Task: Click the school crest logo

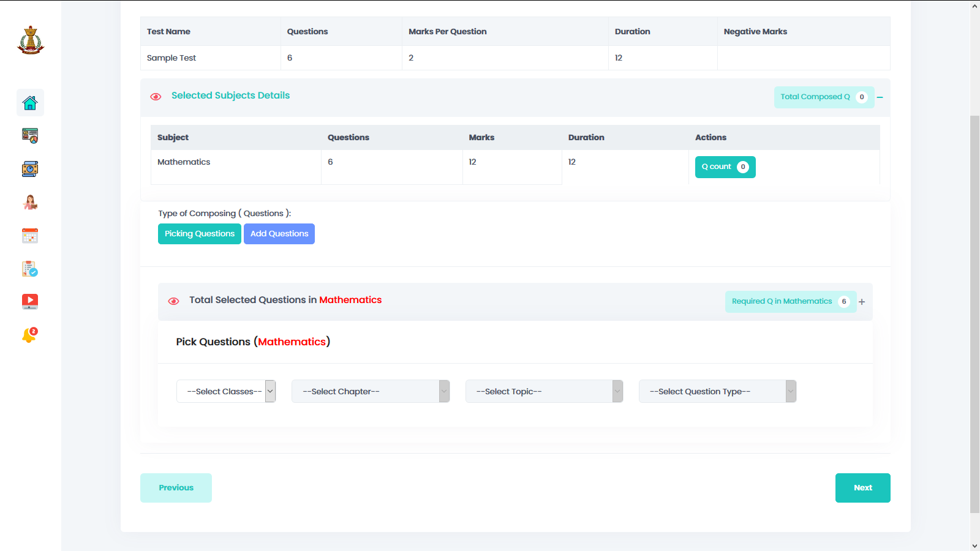Action: [x=31, y=40]
